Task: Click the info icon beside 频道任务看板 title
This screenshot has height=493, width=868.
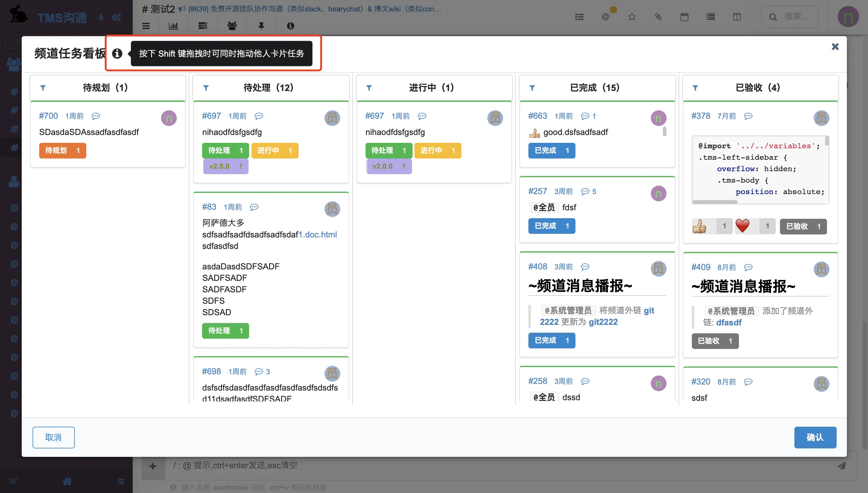Action: pos(117,54)
